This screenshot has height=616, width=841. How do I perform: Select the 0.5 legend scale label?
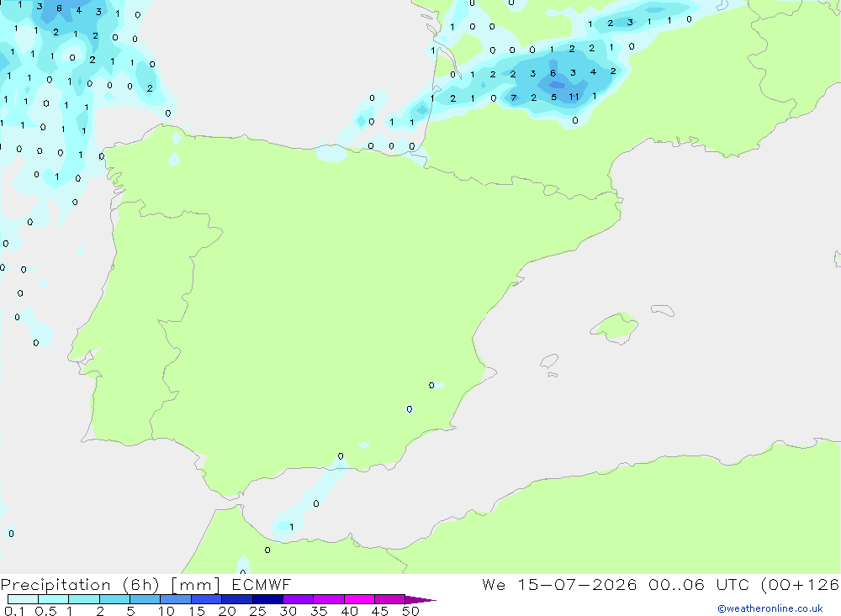(x=45, y=611)
